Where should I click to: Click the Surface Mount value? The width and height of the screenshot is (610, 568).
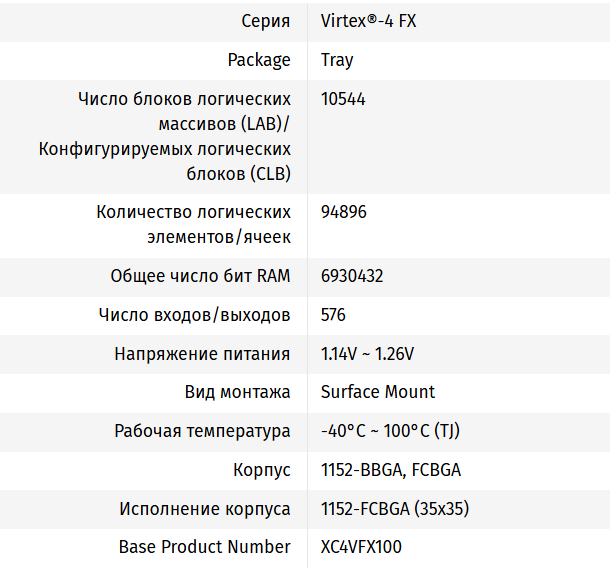coord(377,392)
